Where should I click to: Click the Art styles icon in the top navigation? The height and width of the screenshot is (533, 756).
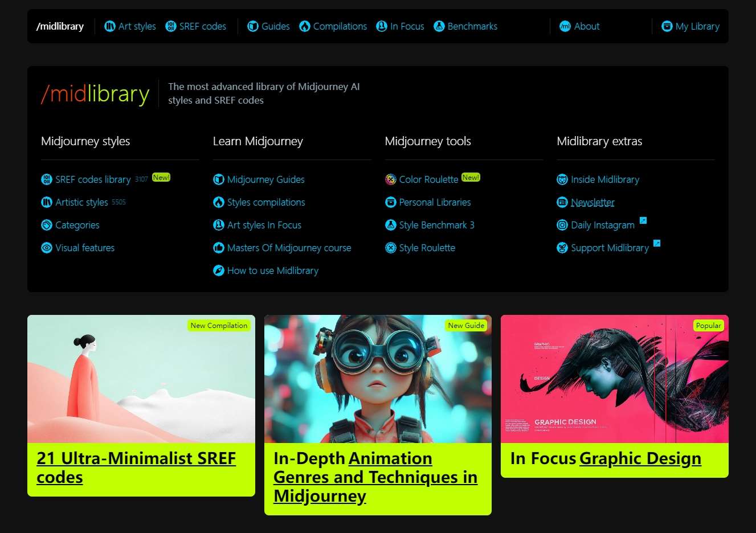[109, 26]
